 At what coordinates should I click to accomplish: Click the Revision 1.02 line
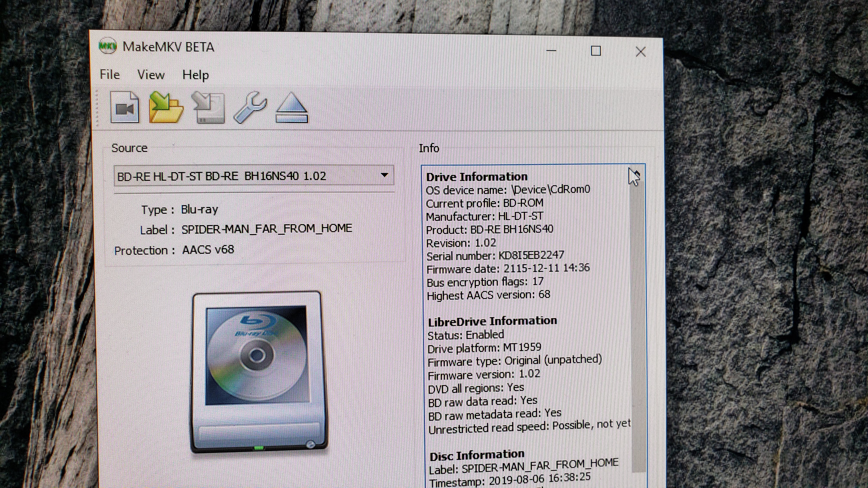pos(461,243)
